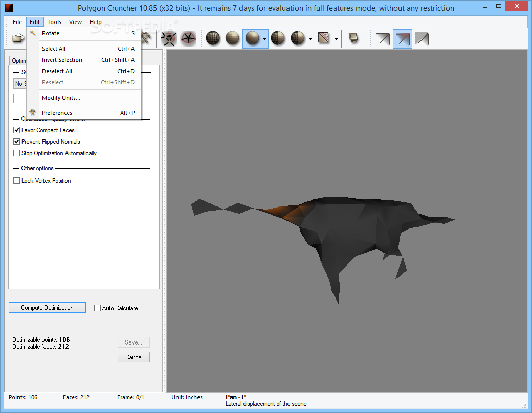532x413 pixels.
Task: Choose Invert Selection in Edit menu
Action: [84, 60]
